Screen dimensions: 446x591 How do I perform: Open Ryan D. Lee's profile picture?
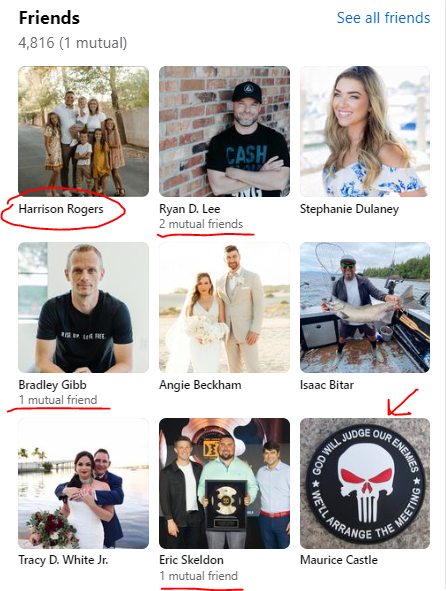224,131
